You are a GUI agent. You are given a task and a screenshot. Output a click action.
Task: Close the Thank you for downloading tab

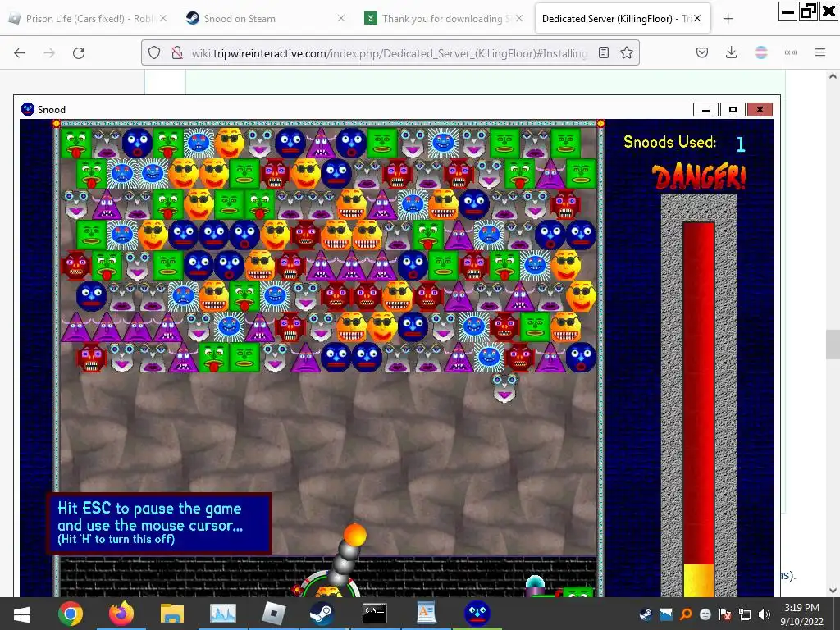[519, 18]
